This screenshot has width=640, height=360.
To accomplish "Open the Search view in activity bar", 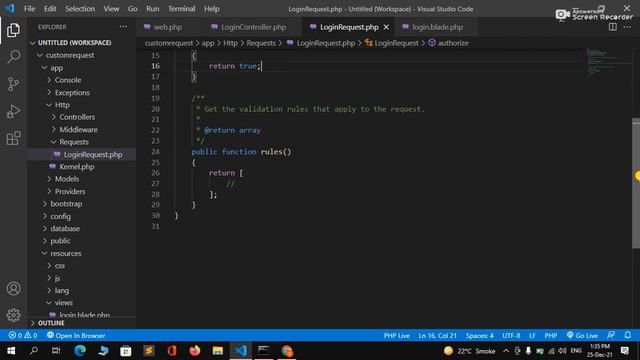I will [13, 57].
